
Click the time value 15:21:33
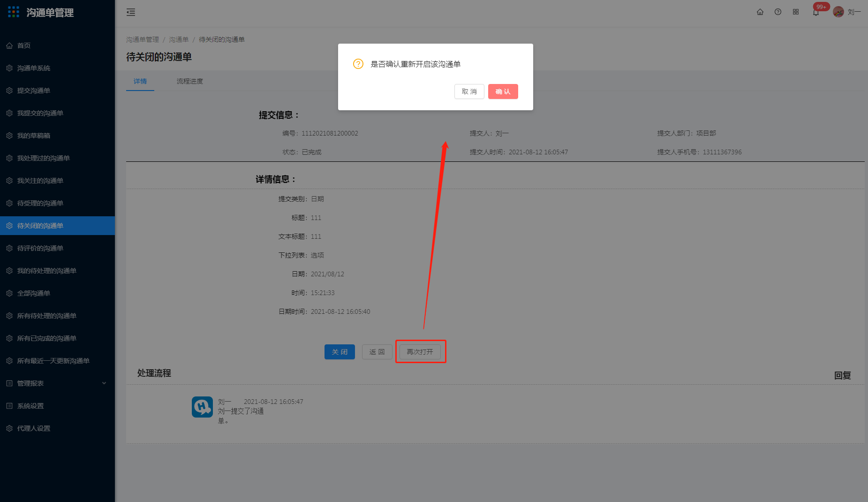(323, 293)
